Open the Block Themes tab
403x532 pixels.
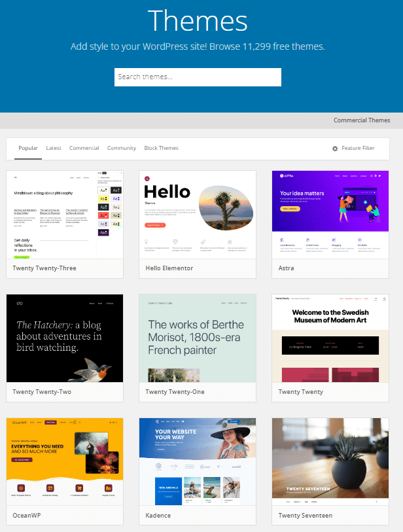pyautogui.click(x=161, y=149)
